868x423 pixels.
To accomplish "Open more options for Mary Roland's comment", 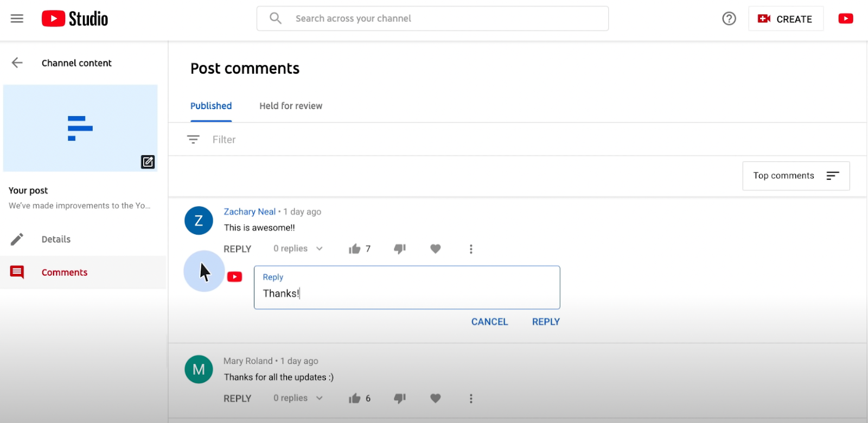I will (x=470, y=399).
